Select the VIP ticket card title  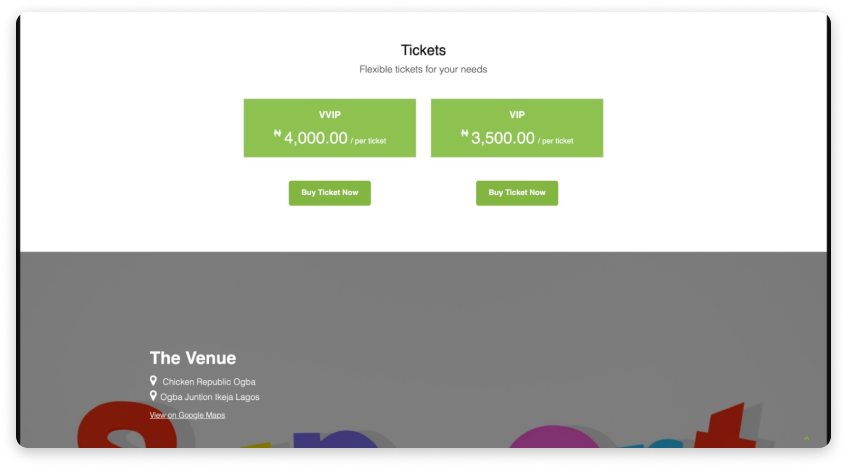click(x=516, y=115)
